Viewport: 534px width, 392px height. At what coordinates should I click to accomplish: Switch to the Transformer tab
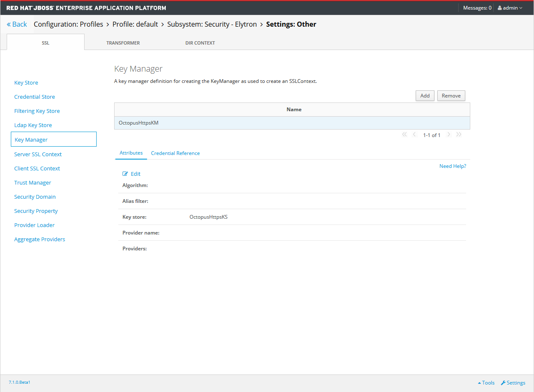pyautogui.click(x=123, y=43)
